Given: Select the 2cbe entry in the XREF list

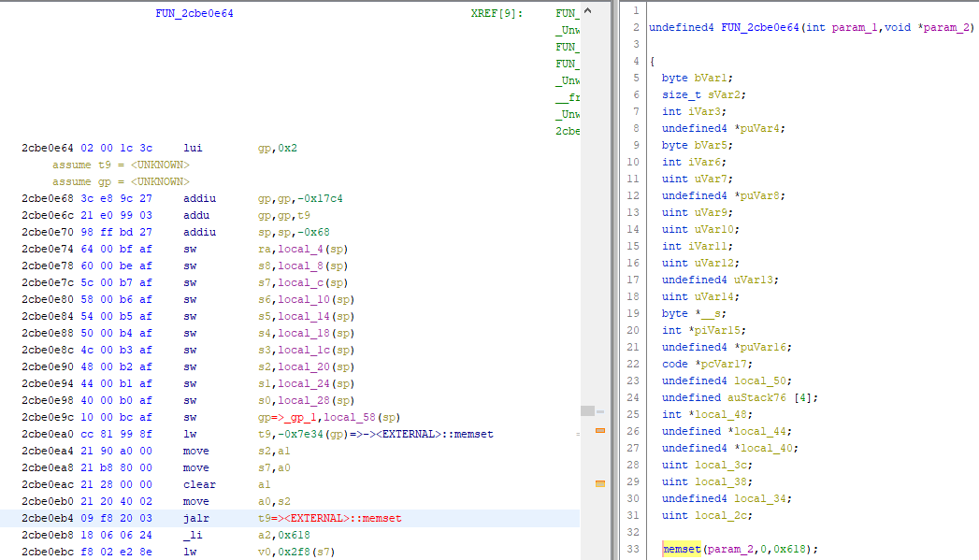Looking at the screenshot, I should (x=566, y=131).
